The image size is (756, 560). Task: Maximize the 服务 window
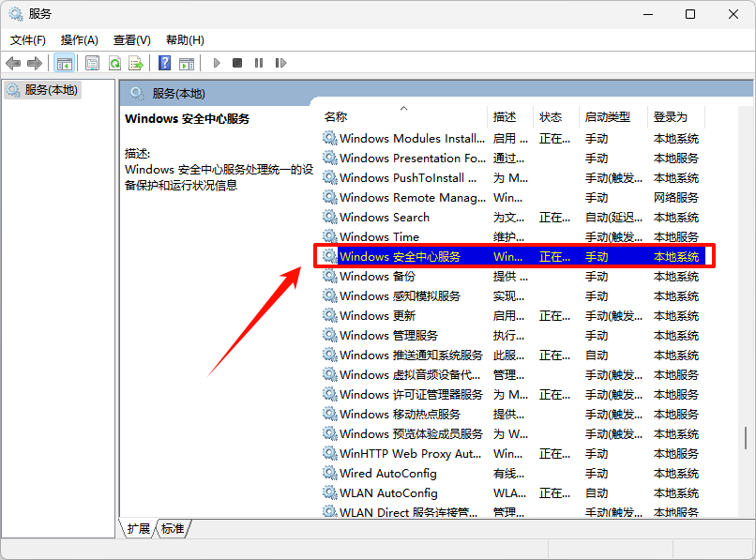pyautogui.click(x=690, y=14)
